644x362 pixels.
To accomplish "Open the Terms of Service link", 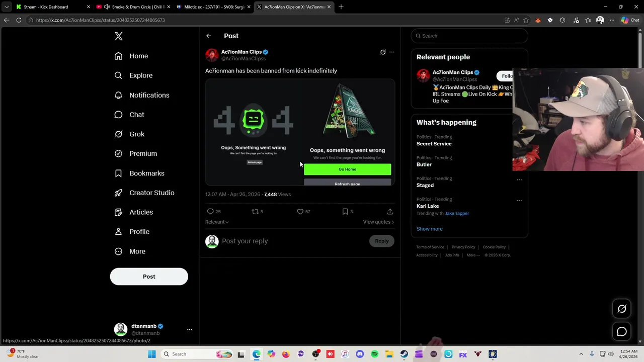I will (x=430, y=247).
